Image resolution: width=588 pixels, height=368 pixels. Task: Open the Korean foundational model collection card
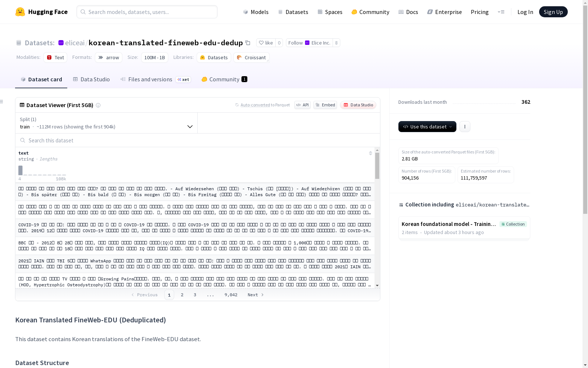464,228
